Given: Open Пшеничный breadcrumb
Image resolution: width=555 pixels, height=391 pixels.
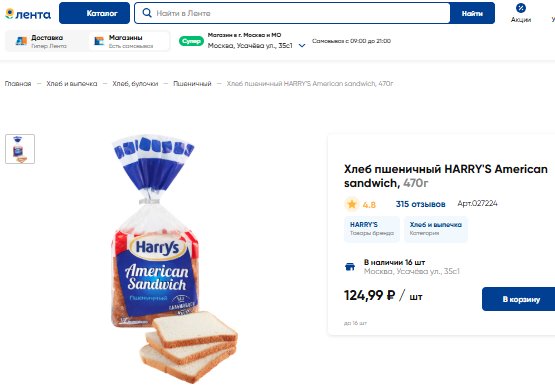Looking at the screenshot, I should point(192,84).
